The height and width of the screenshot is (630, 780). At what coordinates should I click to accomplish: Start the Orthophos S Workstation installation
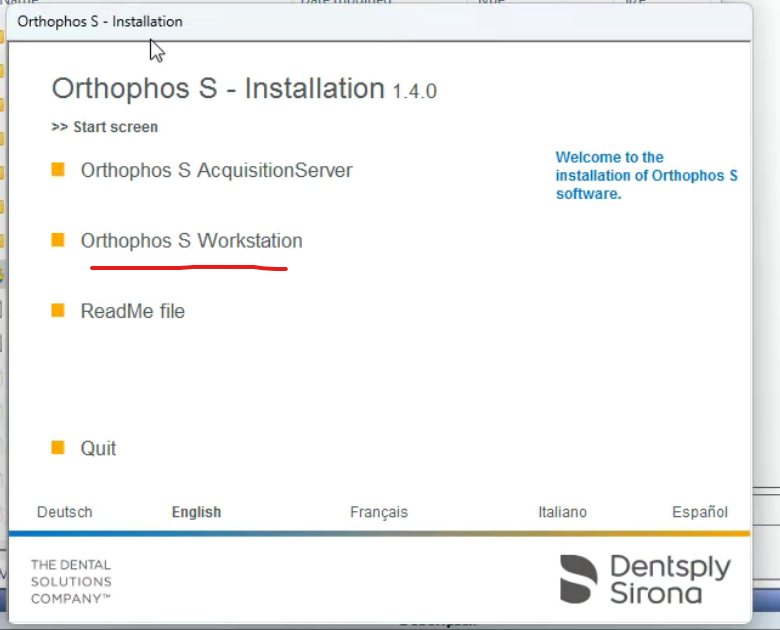click(191, 241)
